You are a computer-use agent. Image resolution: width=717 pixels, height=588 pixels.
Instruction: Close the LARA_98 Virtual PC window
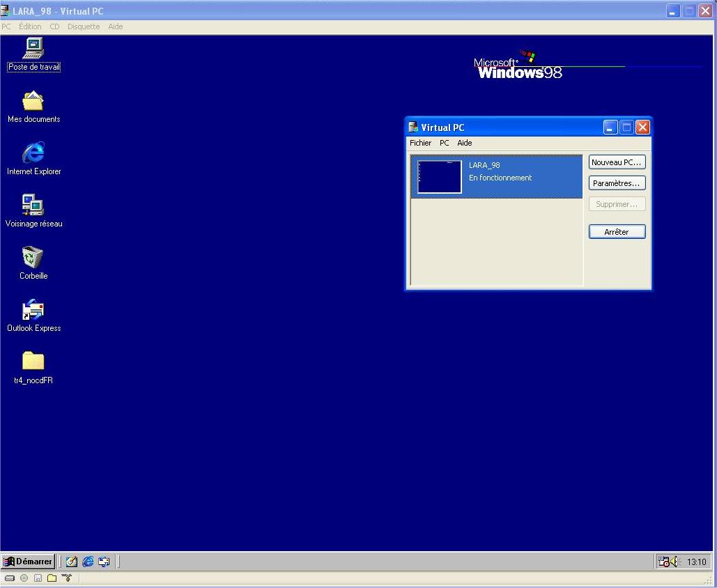706,11
